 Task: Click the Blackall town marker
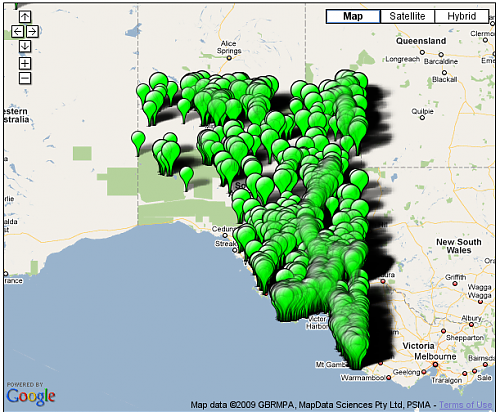pos(444,72)
